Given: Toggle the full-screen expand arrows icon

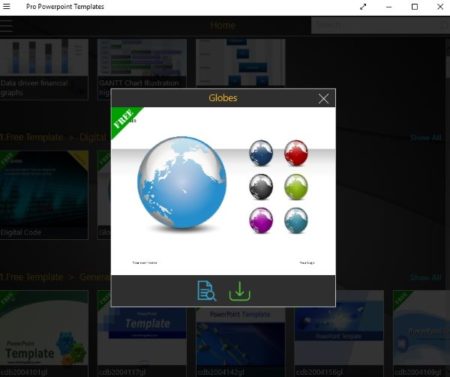Looking at the screenshot, I should pyautogui.click(x=363, y=7).
